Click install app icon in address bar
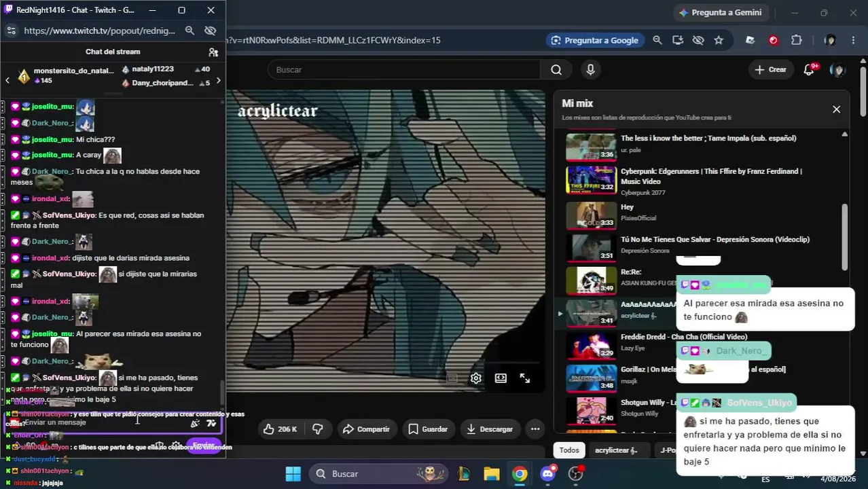 click(677, 40)
